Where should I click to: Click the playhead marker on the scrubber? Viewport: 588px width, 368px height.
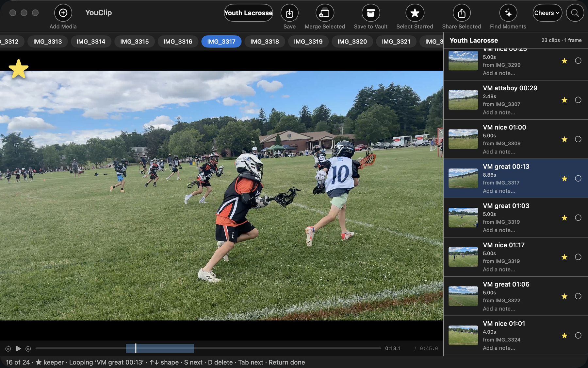(x=136, y=348)
